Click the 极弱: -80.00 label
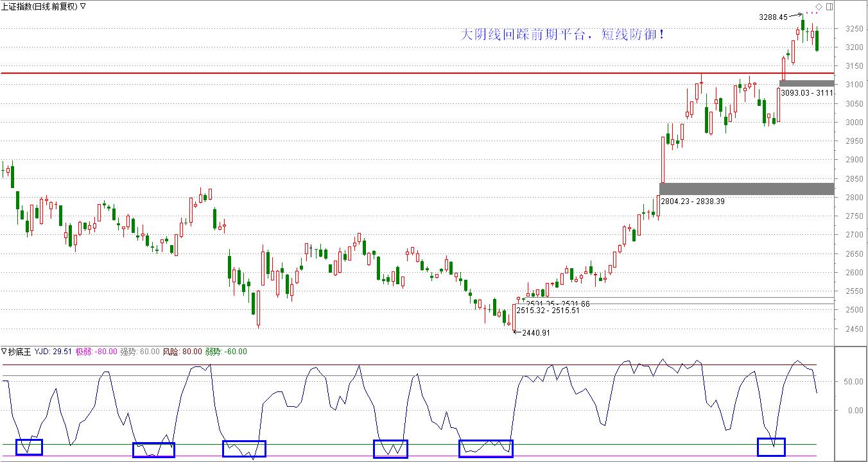 pos(96,352)
